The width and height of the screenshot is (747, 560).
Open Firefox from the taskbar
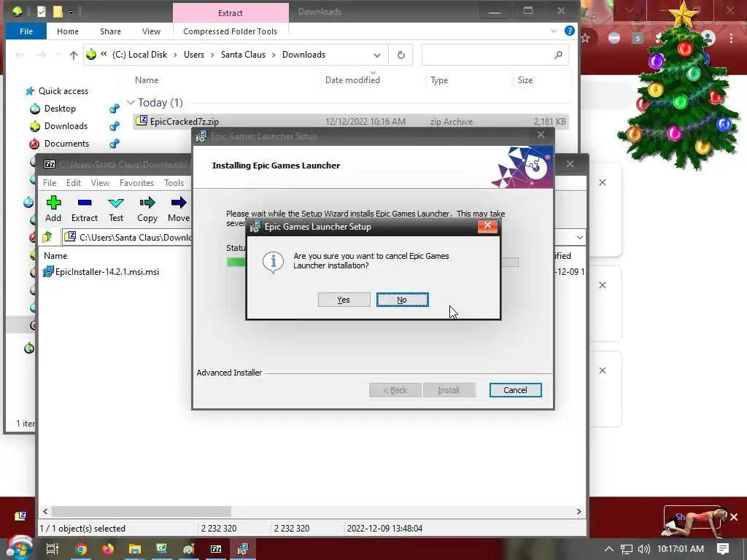click(x=108, y=549)
